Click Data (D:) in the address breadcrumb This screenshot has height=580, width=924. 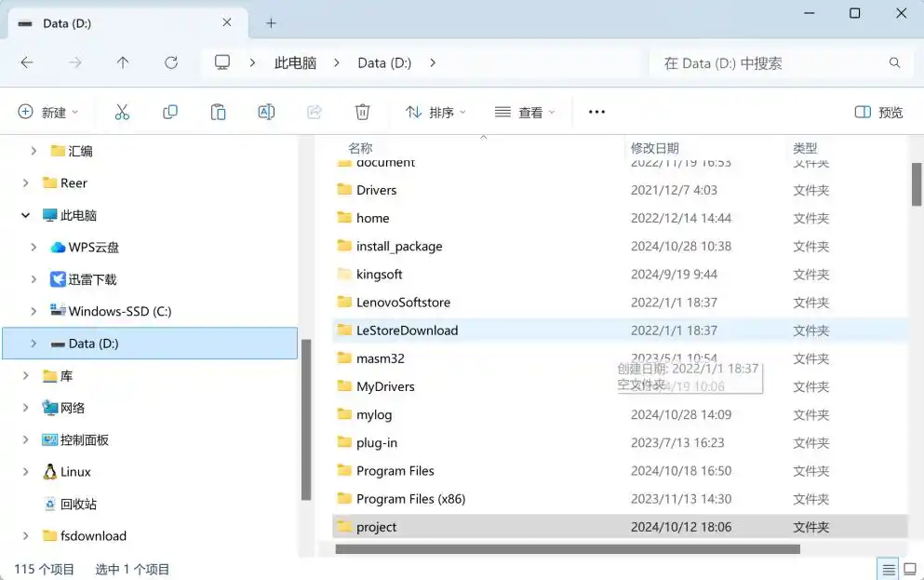[384, 62]
